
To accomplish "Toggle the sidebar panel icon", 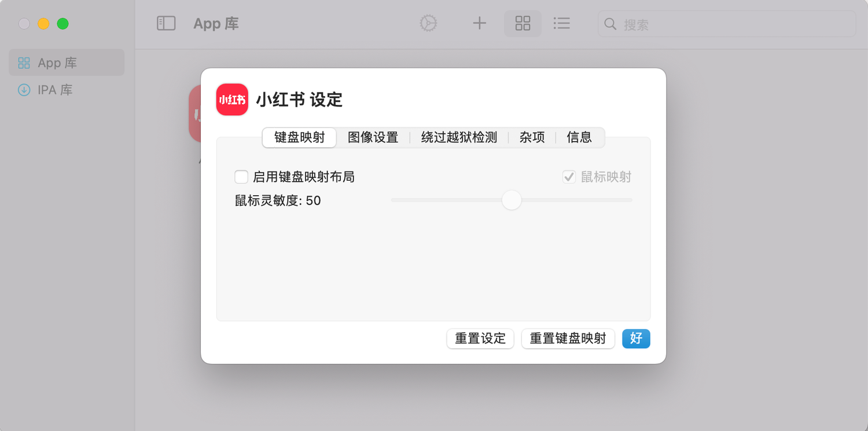I will coord(166,23).
